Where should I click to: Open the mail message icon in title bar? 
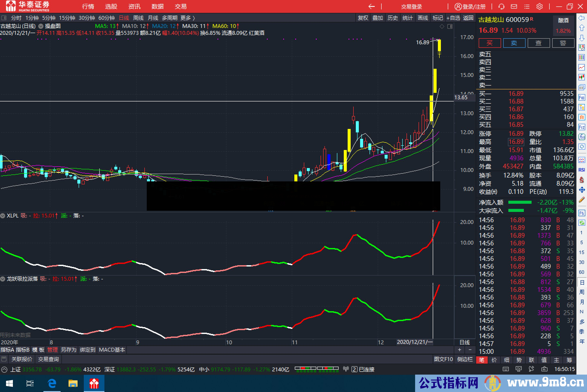pyautogui.click(x=514, y=6)
